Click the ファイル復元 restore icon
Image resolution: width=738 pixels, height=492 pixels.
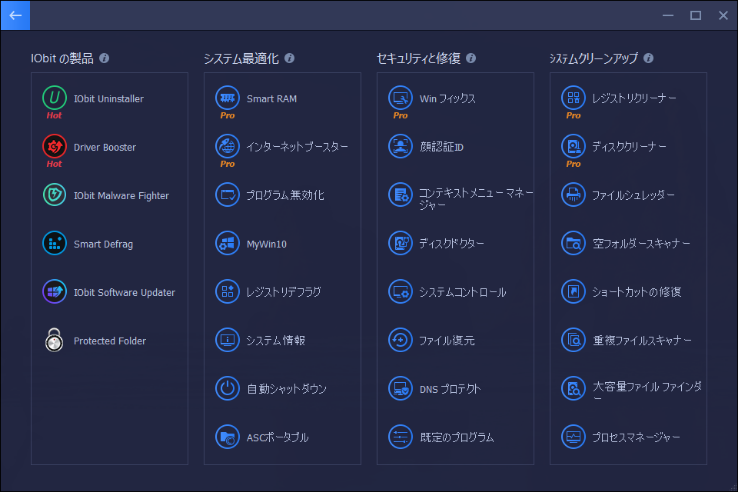click(401, 340)
